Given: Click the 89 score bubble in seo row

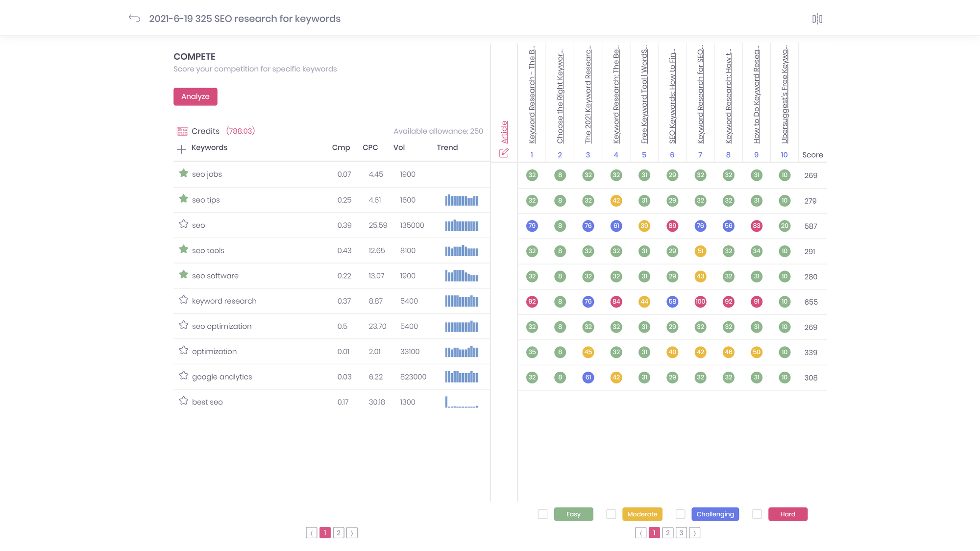Looking at the screenshot, I should tap(672, 226).
